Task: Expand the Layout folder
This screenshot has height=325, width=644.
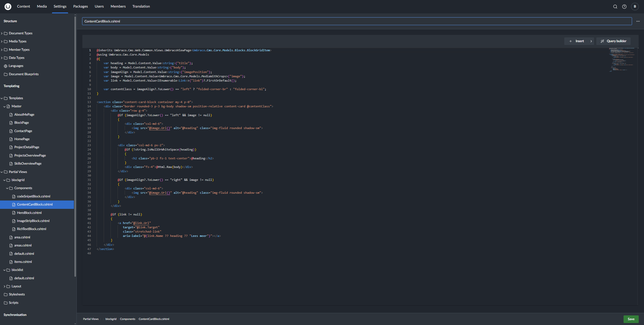Action: click(4, 286)
